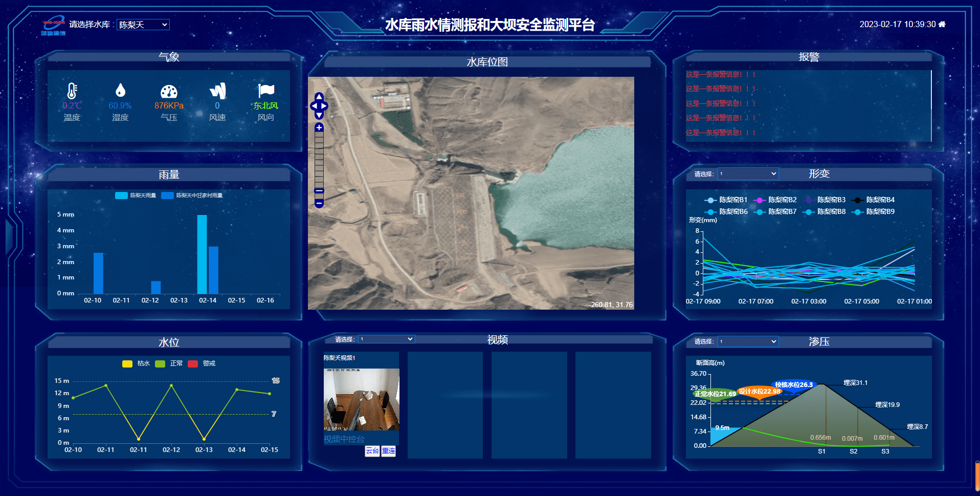Click the 水位 panel title

pos(169,342)
